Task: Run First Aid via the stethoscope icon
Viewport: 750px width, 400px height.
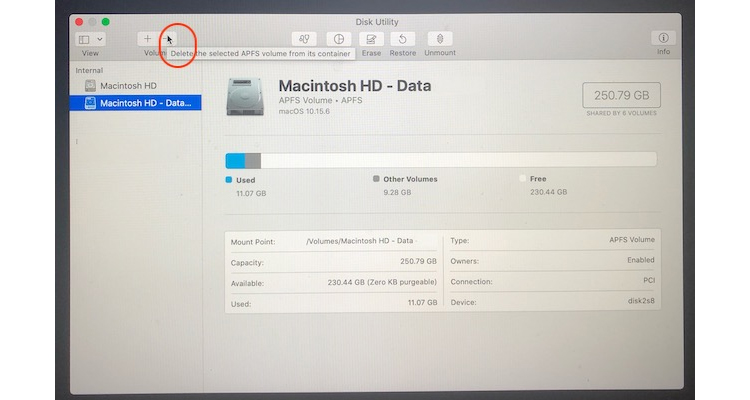Action: coord(304,39)
